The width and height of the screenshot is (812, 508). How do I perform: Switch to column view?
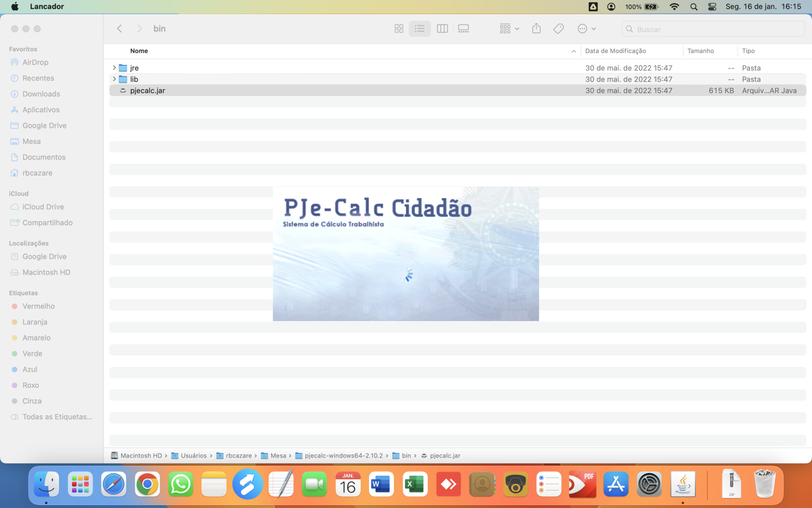click(442, 29)
